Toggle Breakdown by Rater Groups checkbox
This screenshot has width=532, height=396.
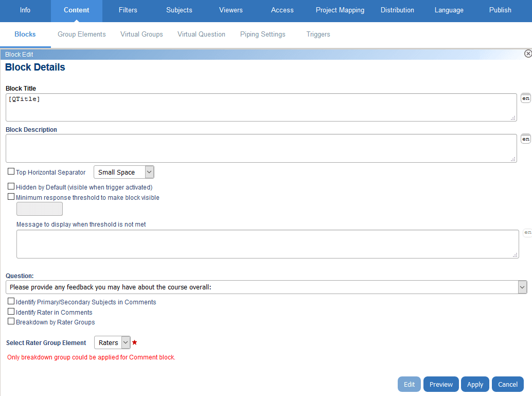(x=11, y=321)
